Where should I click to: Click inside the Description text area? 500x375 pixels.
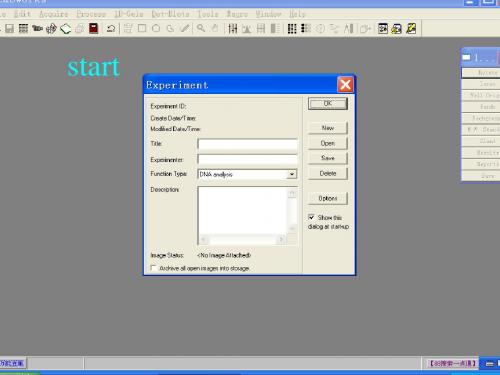242,211
